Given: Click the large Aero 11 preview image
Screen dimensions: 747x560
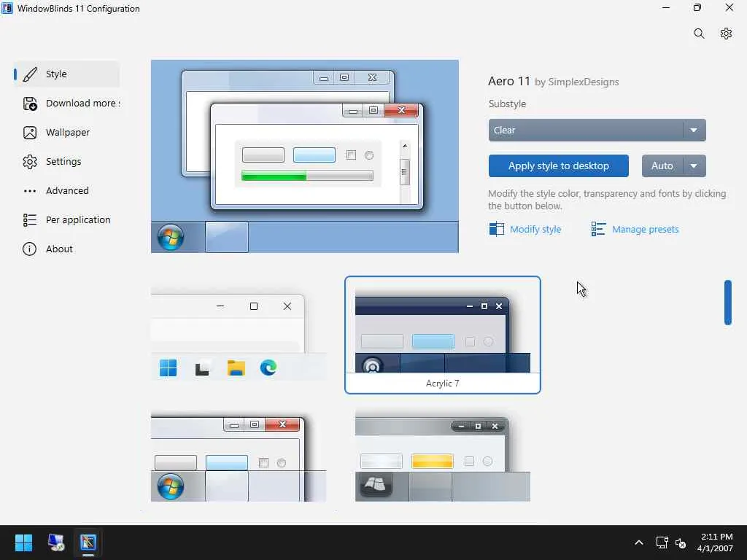Looking at the screenshot, I should tap(305, 156).
